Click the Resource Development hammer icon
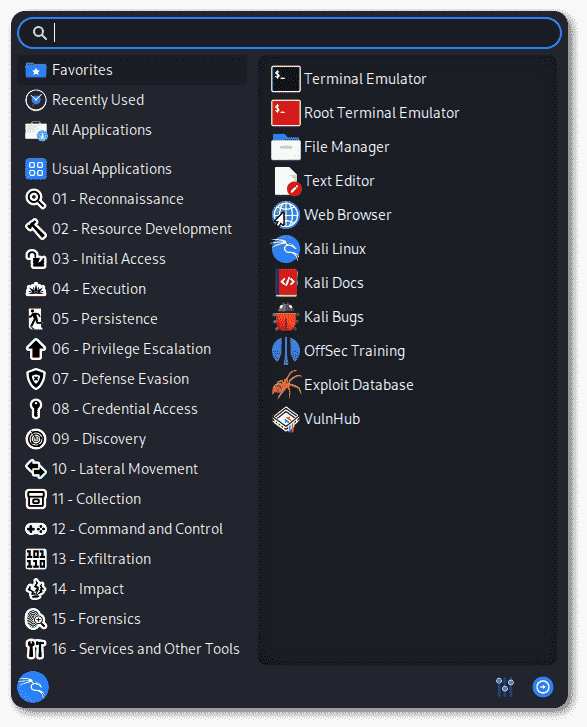Screen dimensions: 587x727 coord(36,229)
